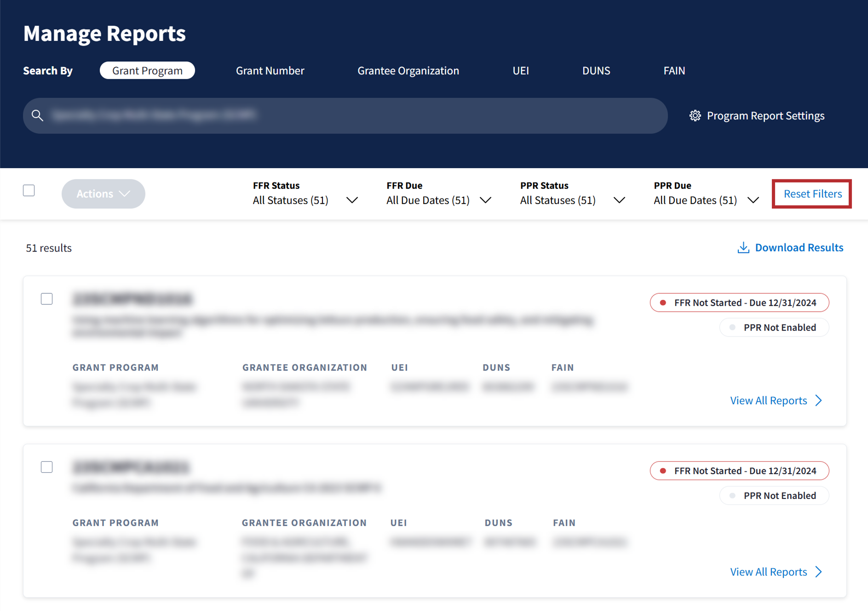This screenshot has width=868, height=611.
Task: Click chevron arrow beside first View All Reports
Action: pos(819,400)
